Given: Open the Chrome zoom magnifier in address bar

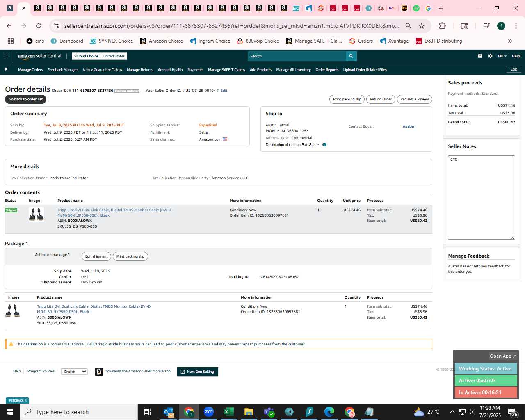Looking at the screenshot, I should click(408, 26).
